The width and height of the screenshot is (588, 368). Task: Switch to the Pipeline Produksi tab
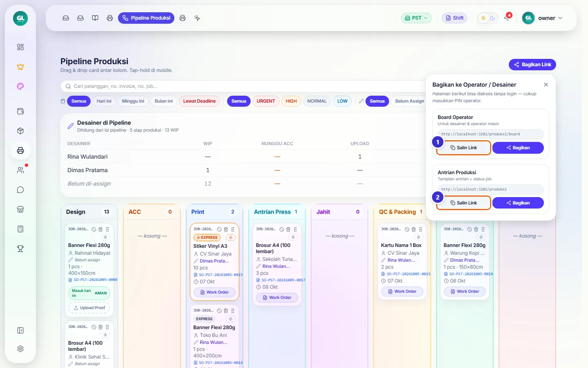click(x=146, y=18)
